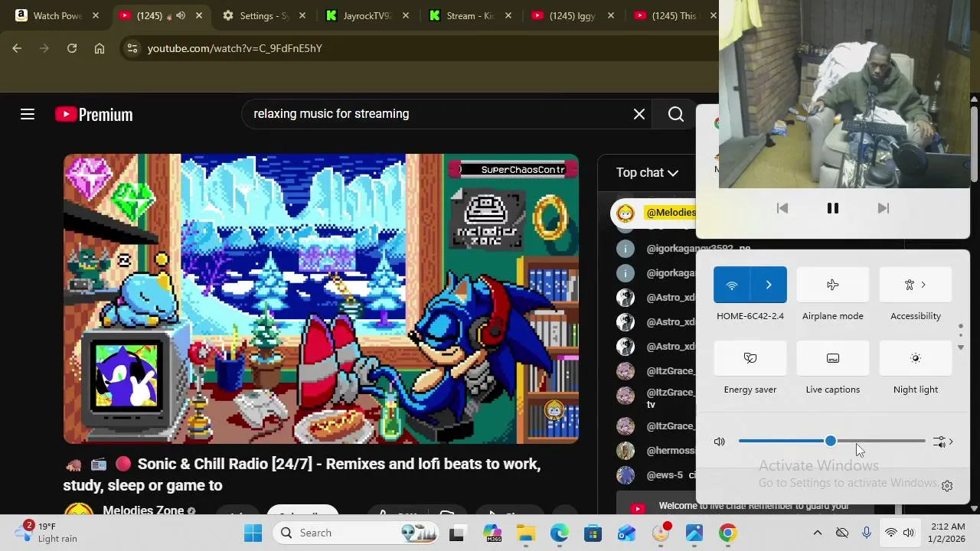Show hidden system tray icons

pyautogui.click(x=818, y=533)
